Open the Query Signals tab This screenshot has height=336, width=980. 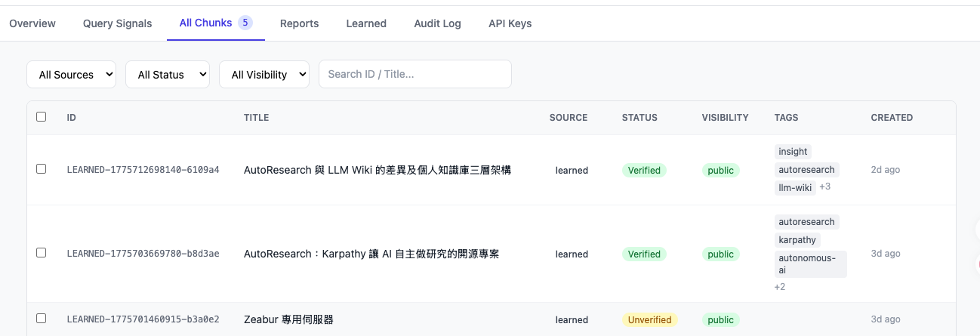[x=117, y=23]
